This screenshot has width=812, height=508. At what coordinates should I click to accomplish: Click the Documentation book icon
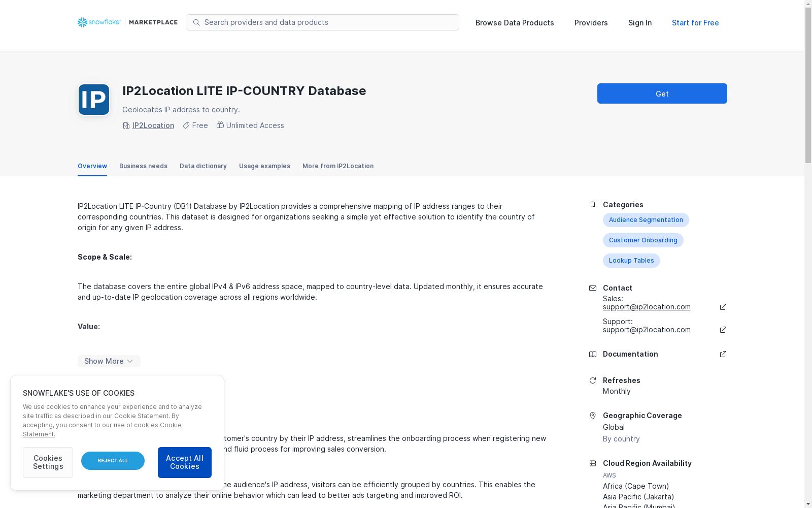(592, 354)
